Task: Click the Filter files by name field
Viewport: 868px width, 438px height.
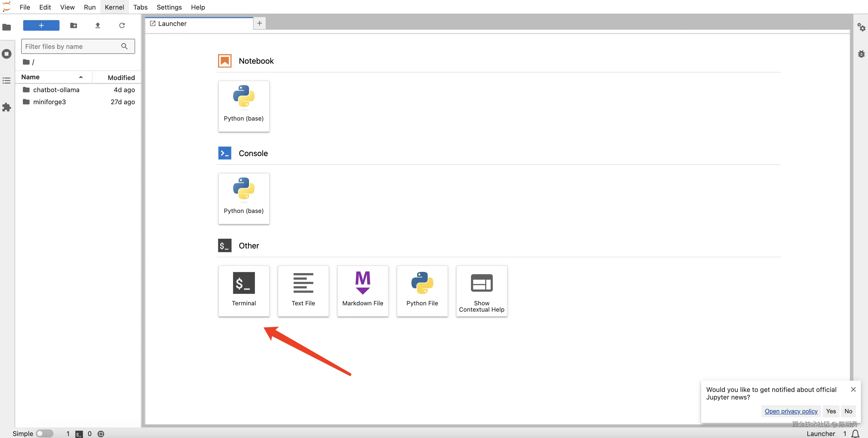Action: [71, 47]
